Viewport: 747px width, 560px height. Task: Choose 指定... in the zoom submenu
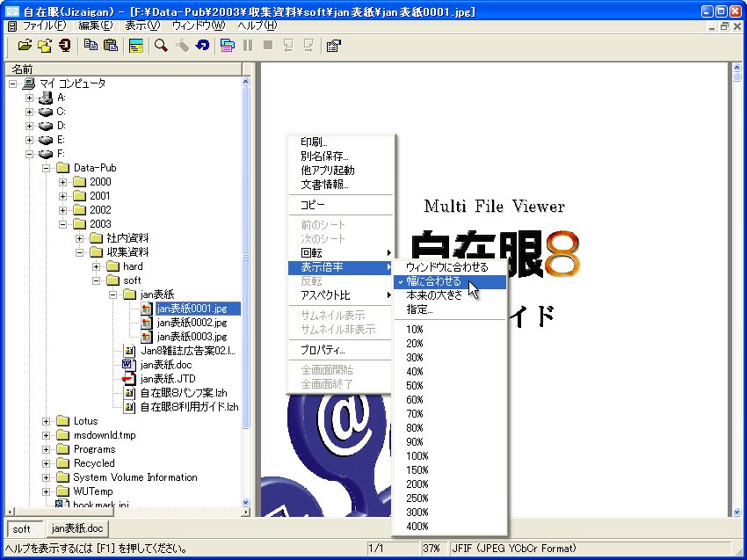tap(449, 309)
